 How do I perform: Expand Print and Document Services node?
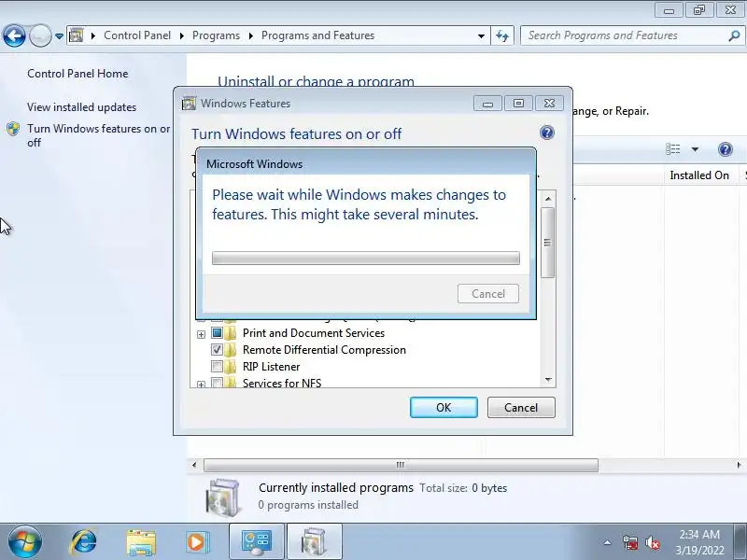201,334
